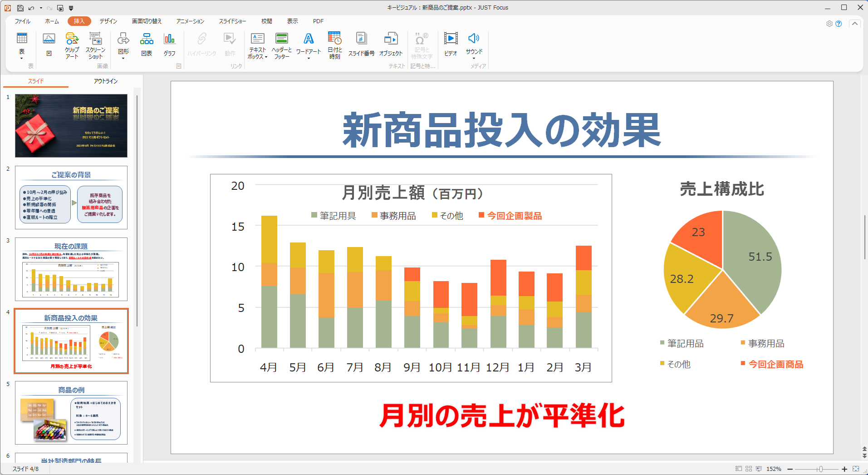Expand the 表 table dropdown
868x475 pixels.
coord(21,58)
